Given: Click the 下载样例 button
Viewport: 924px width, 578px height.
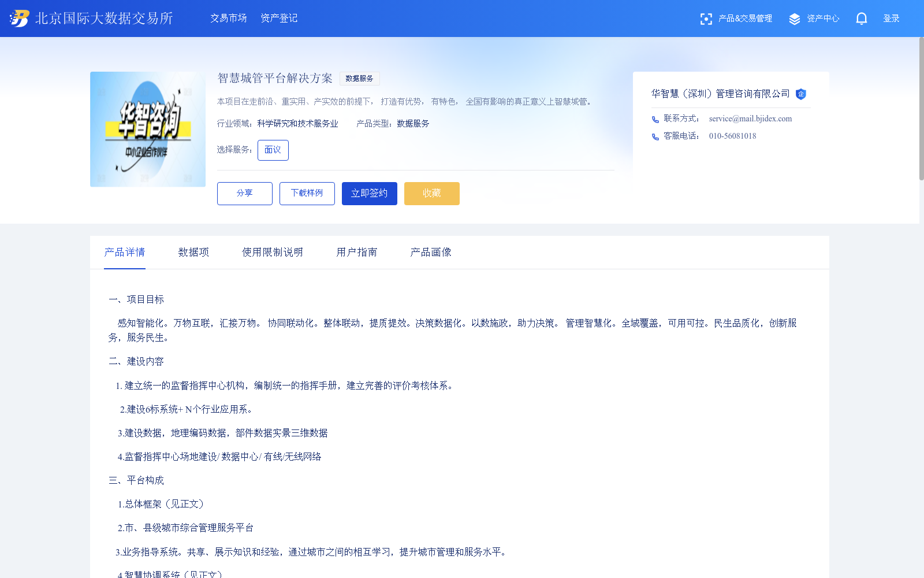Looking at the screenshot, I should [x=307, y=194].
